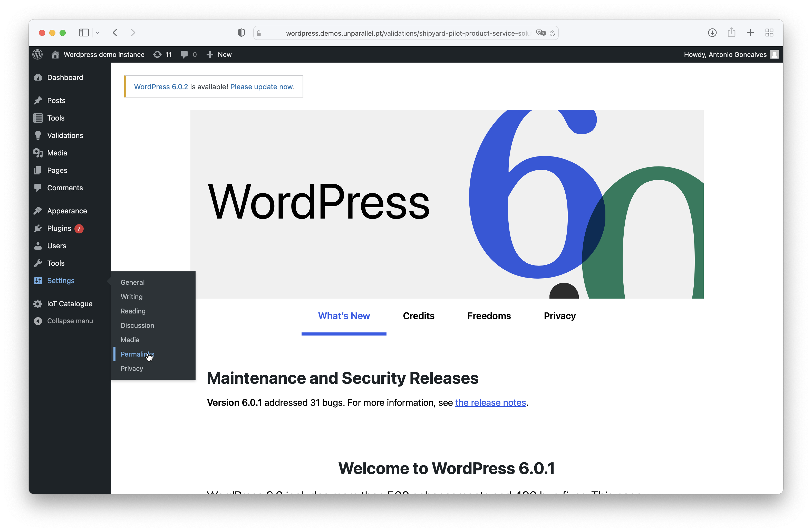812x532 pixels.
Task: Switch to the Privacy tab
Action: pos(559,316)
